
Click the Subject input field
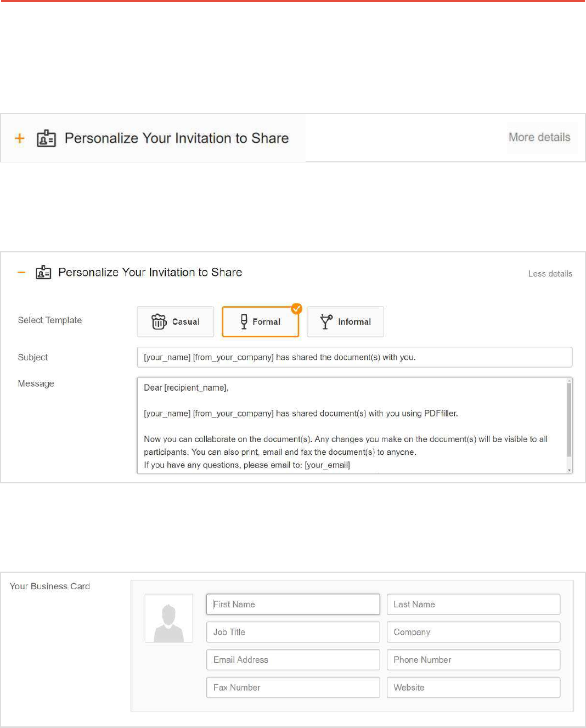[x=354, y=357]
